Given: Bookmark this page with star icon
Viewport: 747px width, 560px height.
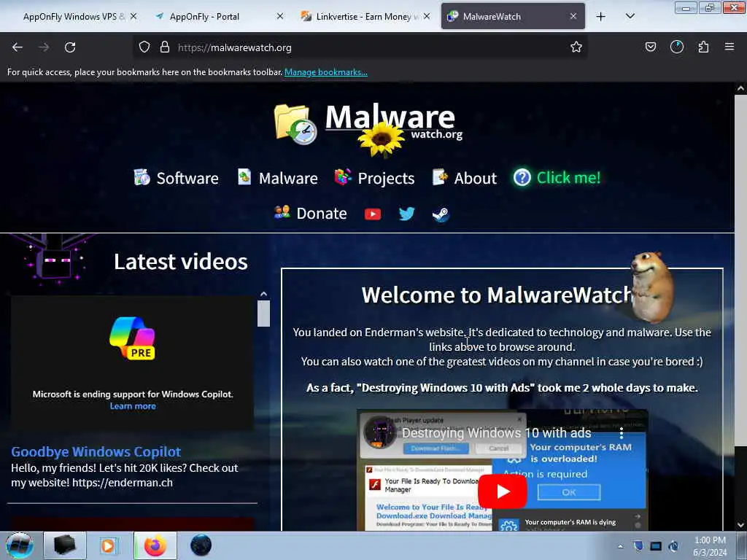Looking at the screenshot, I should (x=576, y=47).
